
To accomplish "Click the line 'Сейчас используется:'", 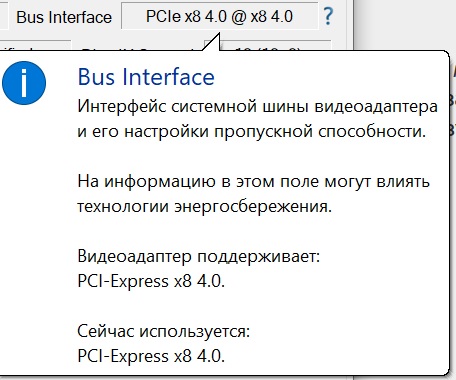I will coord(164,331).
